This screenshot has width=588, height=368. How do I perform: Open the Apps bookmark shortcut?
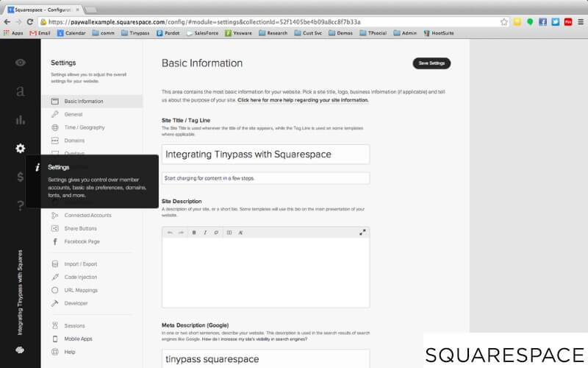coord(13,33)
